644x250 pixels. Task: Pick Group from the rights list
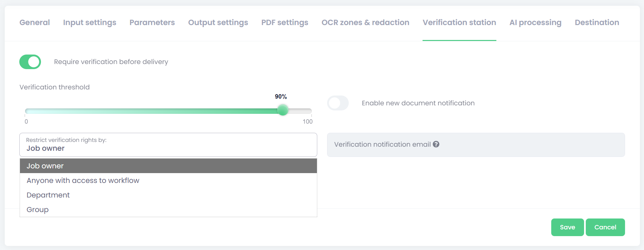(38, 210)
